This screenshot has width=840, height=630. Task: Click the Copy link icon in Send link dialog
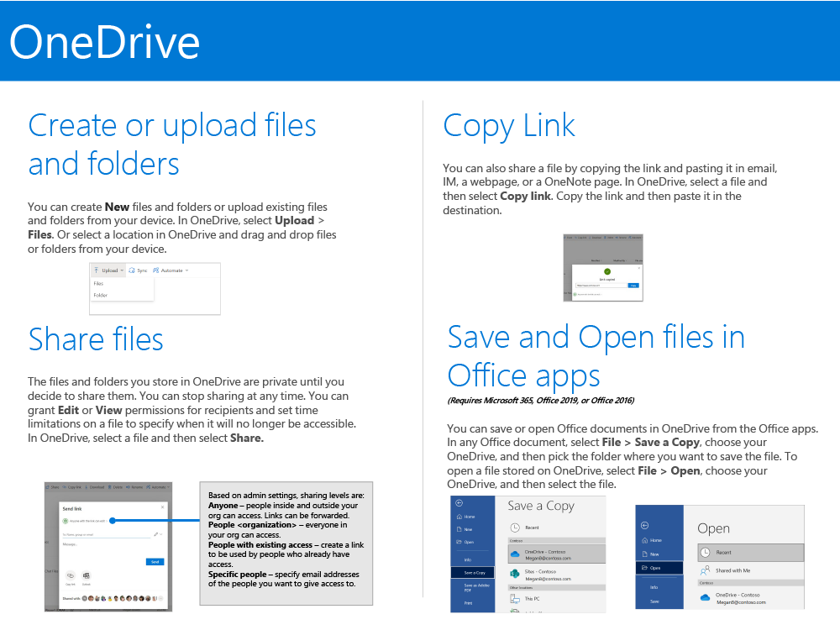pyautogui.click(x=71, y=576)
